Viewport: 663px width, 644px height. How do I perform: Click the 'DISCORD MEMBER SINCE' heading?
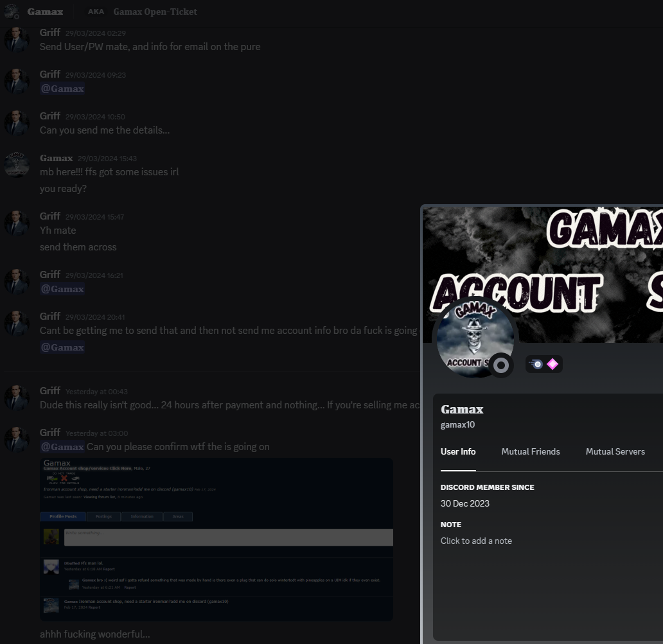[x=487, y=487]
